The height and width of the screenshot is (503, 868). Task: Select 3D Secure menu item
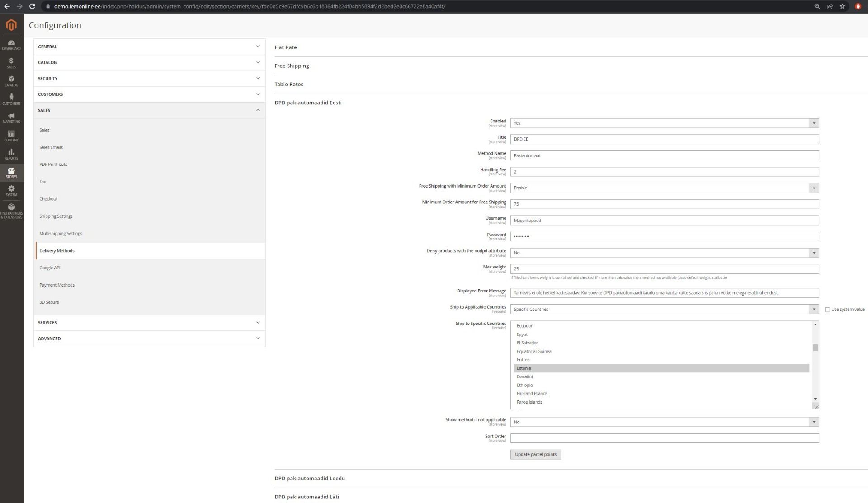(49, 302)
